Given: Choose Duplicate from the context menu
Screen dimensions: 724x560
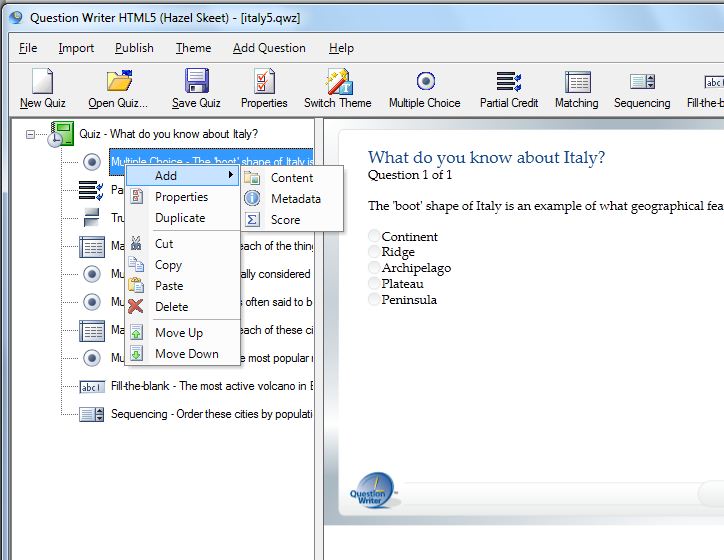Looking at the screenshot, I should tap(183, 218).
